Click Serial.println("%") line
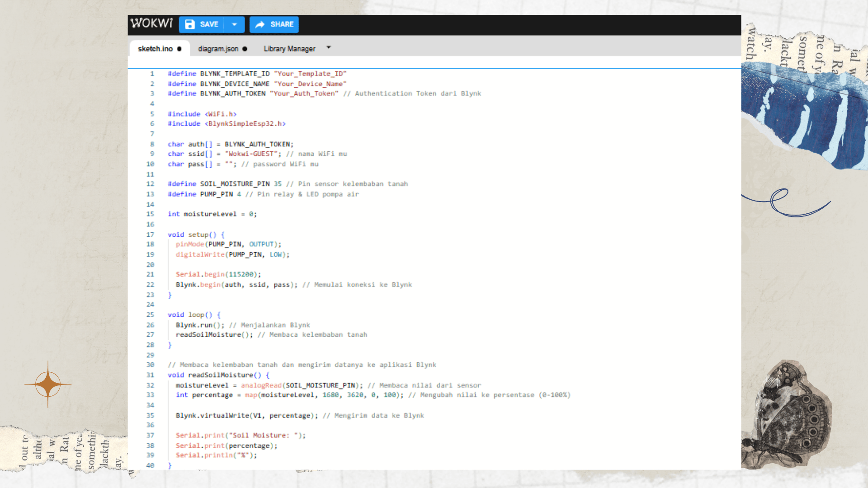 216,455
